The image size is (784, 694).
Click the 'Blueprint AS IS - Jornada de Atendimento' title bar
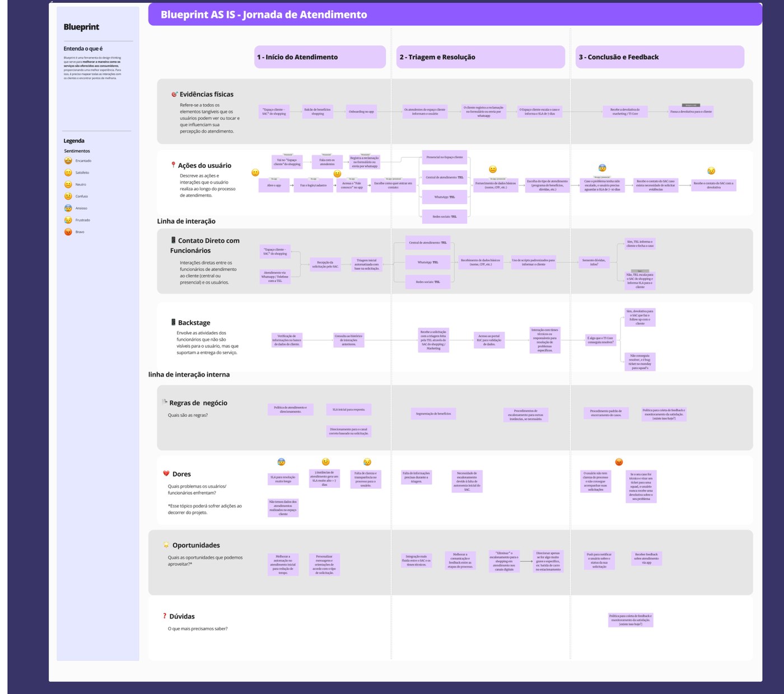(x=455, y=15)
